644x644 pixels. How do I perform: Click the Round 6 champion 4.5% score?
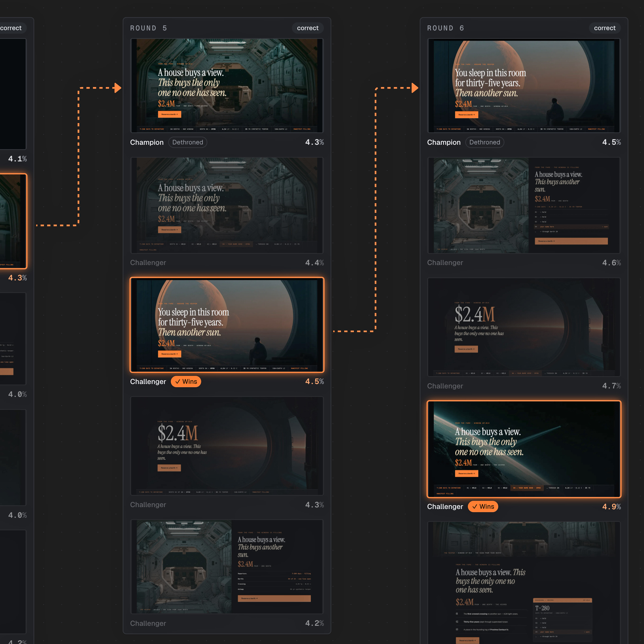[x=611, y=142]
